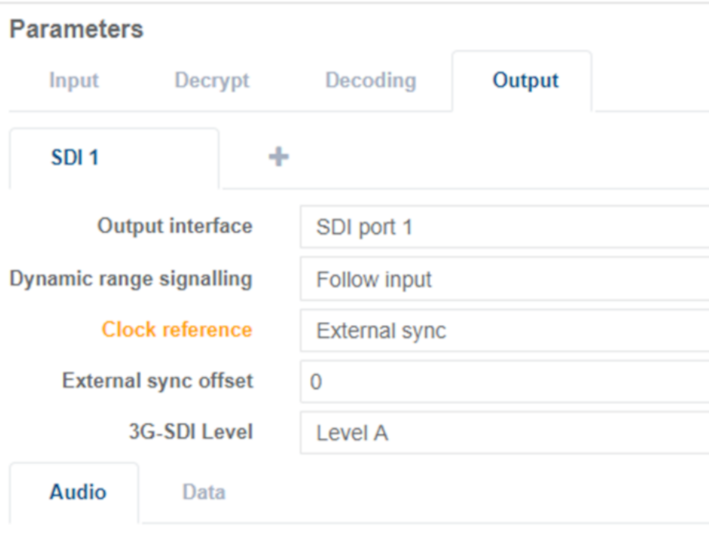Open the Clock reference dropdown
This screenshot has height=541, width=709.
click(x=504, y=331)
